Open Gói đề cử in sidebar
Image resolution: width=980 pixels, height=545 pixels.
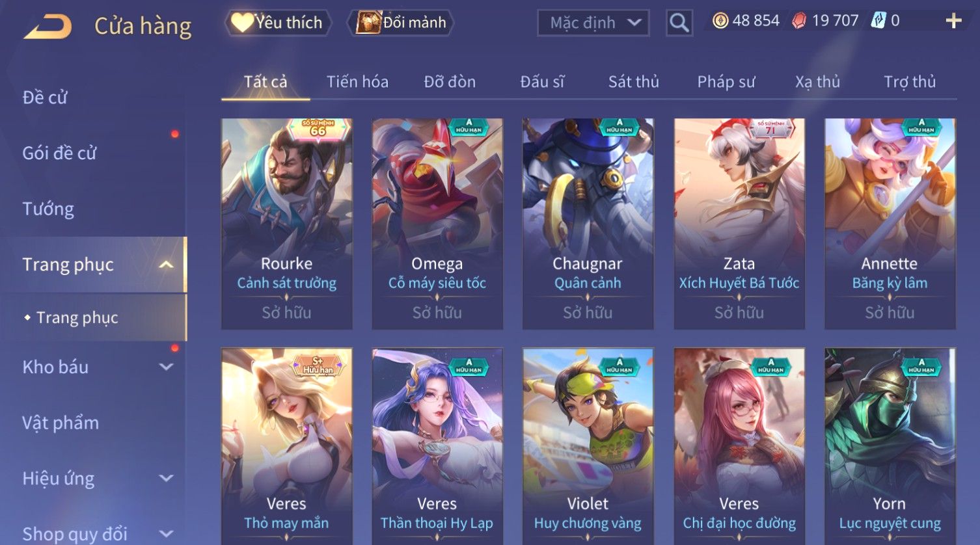[59, 153]
